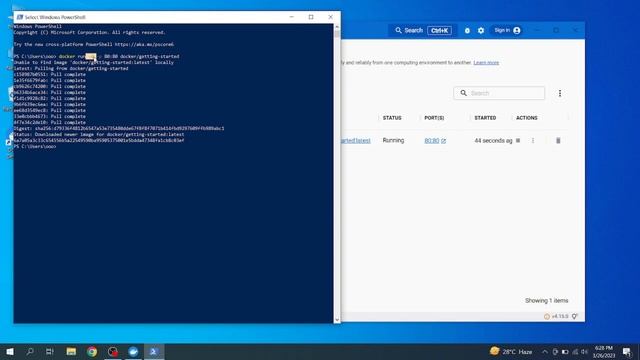The width and height of the screenshot is (640, 360).
Task: Open the Windows Start menu
Action: pyautogui.click(x=10, y=351)
